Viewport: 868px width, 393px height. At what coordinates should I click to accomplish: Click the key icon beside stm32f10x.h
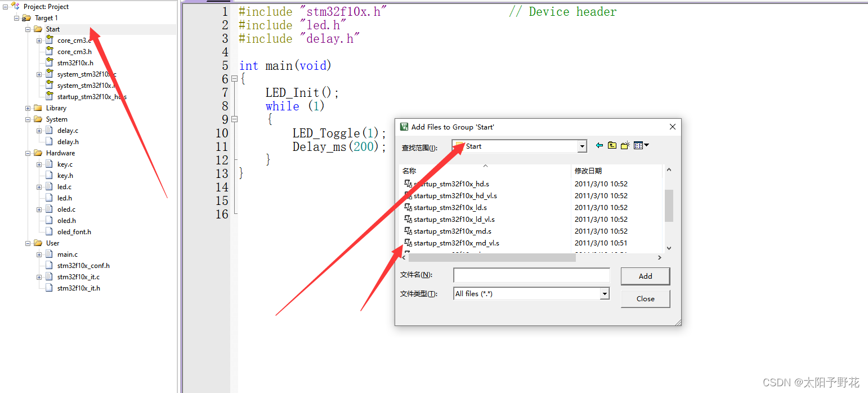coord(50,62)
